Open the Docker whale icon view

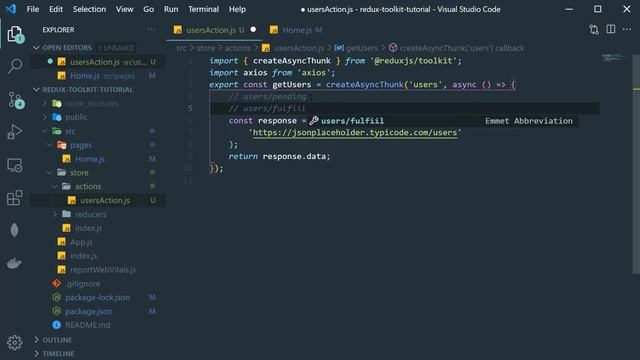[x=14, y=263]
